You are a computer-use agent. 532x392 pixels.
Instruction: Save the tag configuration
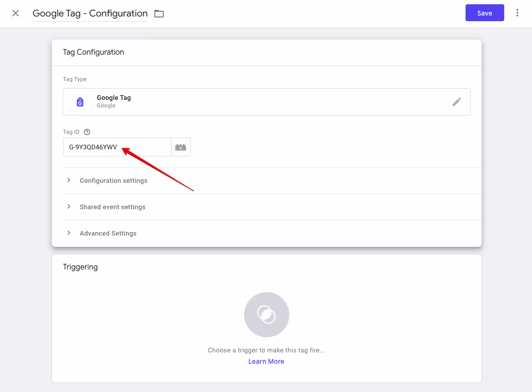(484, 13)
